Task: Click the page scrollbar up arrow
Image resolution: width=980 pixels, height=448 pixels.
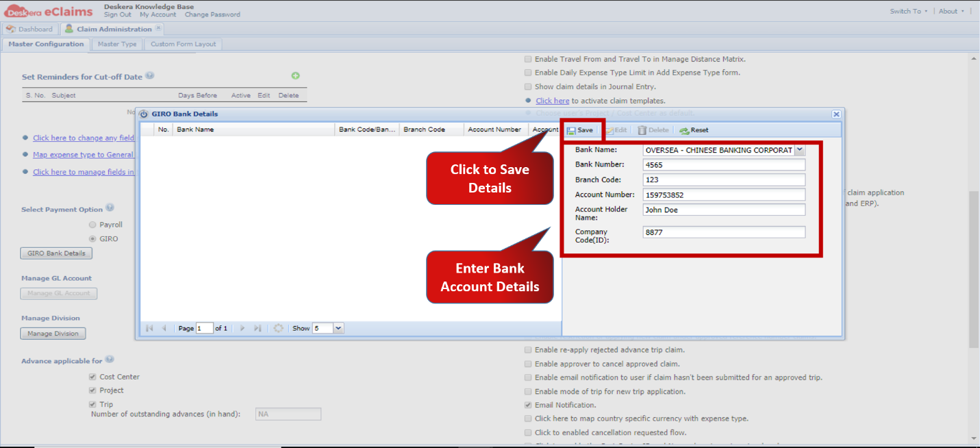Action: (973, 60)
